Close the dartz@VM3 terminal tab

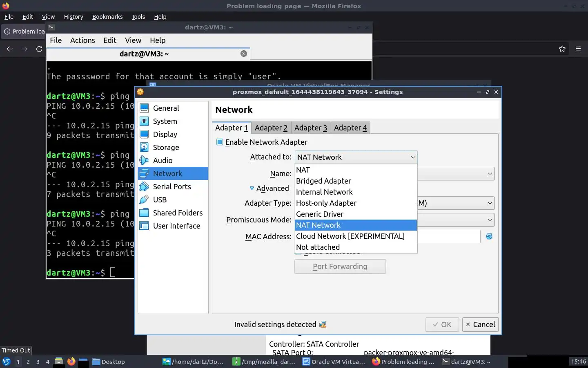(244, 54)
